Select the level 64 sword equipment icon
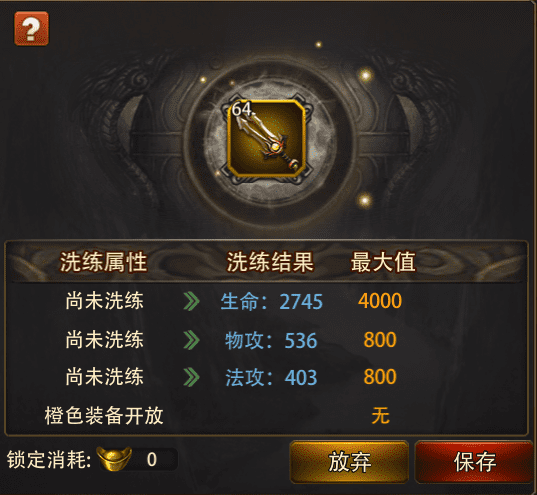The width and height of the screenshot is (537, 495). 267,138
